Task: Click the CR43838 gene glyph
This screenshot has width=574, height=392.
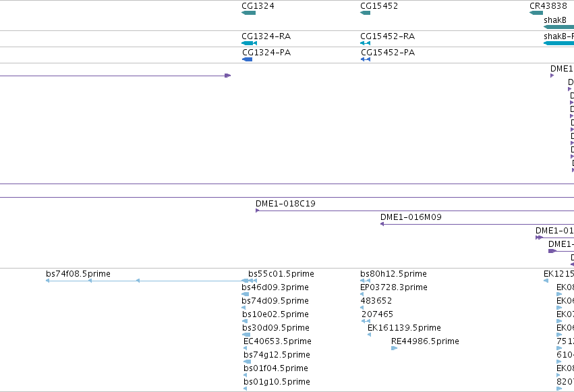Action: click(536, 13)
